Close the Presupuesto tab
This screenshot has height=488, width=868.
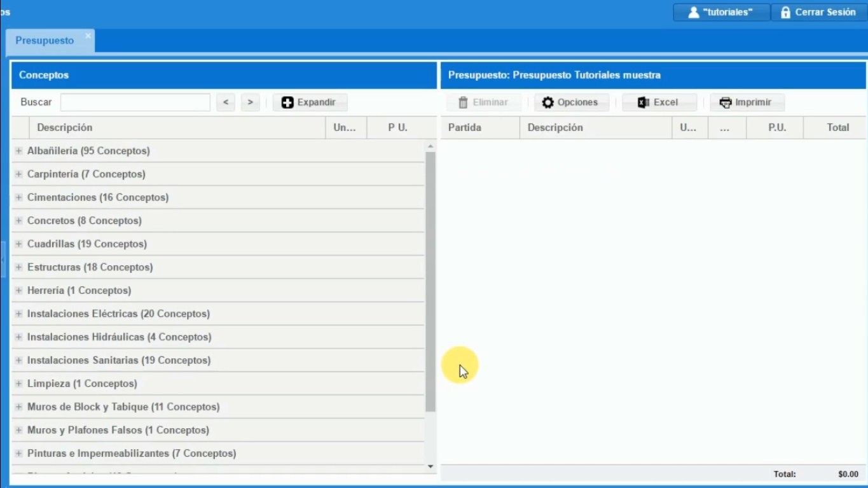point(88,36)
